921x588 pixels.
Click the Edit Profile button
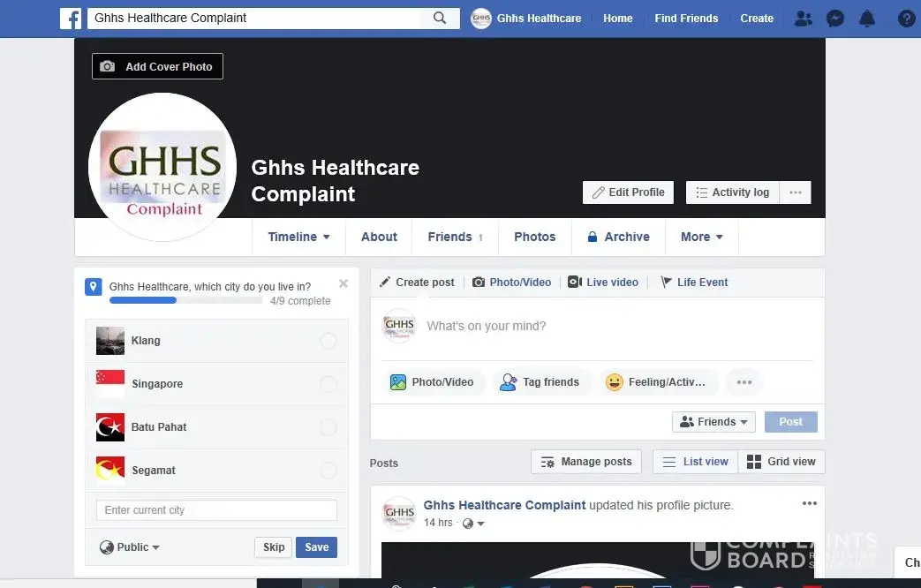coord(628,192)
